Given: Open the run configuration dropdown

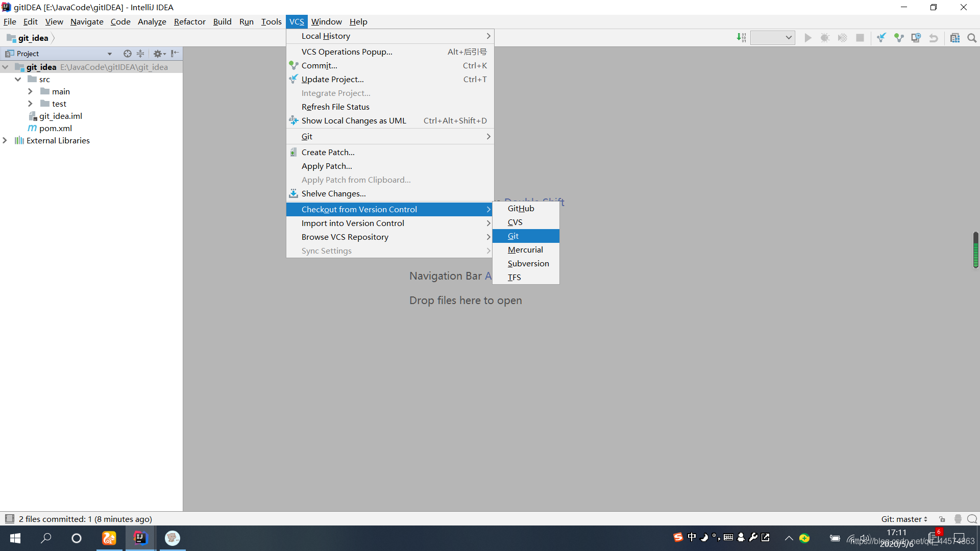Looking at the screenshot, I should click(x=773, y=38).
